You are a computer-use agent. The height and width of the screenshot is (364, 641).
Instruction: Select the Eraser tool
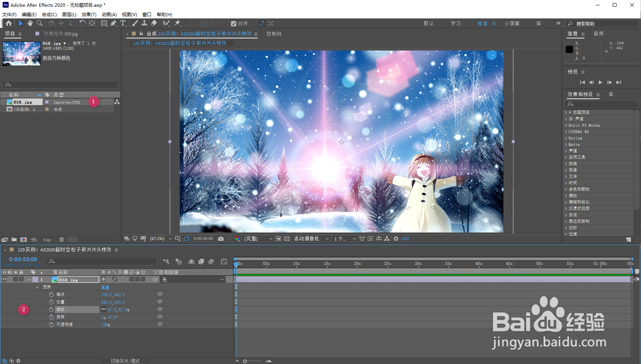154,23
